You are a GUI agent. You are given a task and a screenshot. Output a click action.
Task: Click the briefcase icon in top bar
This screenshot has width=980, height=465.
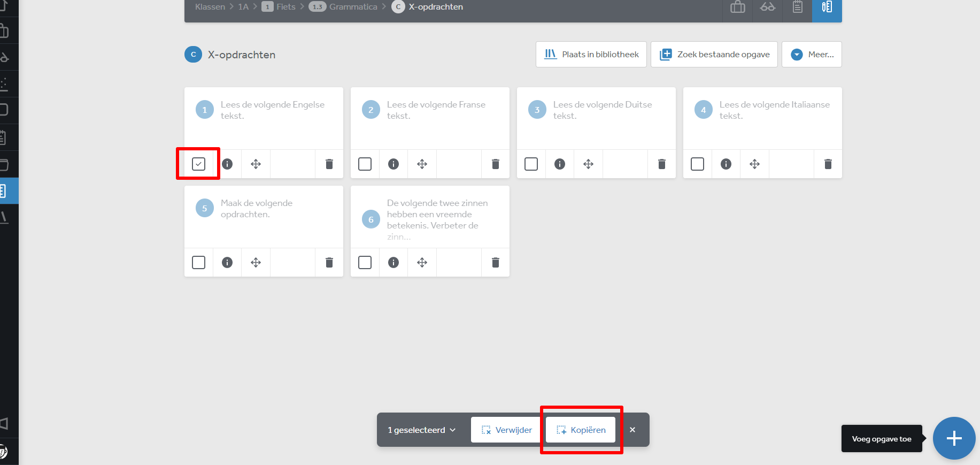pos(738,7)
